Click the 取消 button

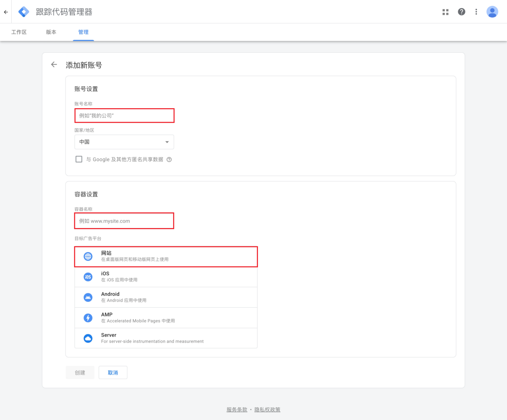(x=113, y=372)
